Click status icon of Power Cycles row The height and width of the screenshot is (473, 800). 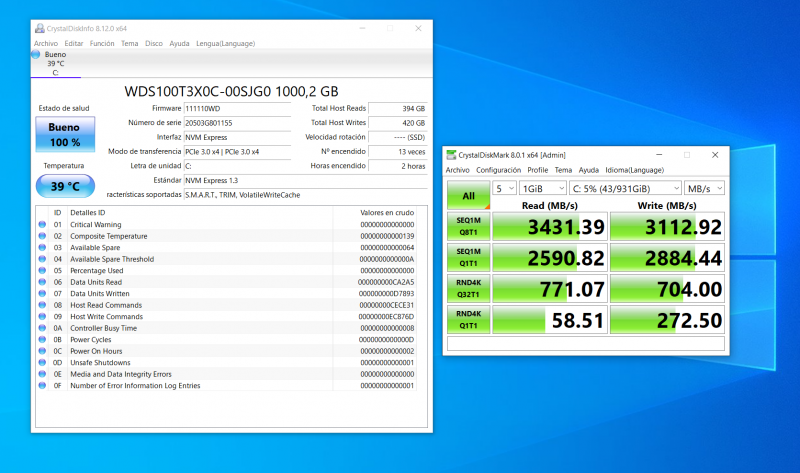[x=42, y=339]
